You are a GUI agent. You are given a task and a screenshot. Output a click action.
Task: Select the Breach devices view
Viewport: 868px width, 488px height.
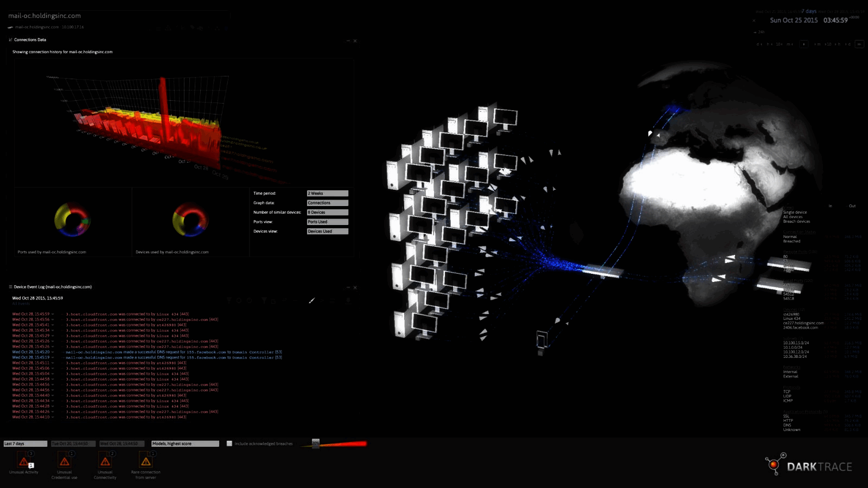pyautogui.click(x=796, y=221)
